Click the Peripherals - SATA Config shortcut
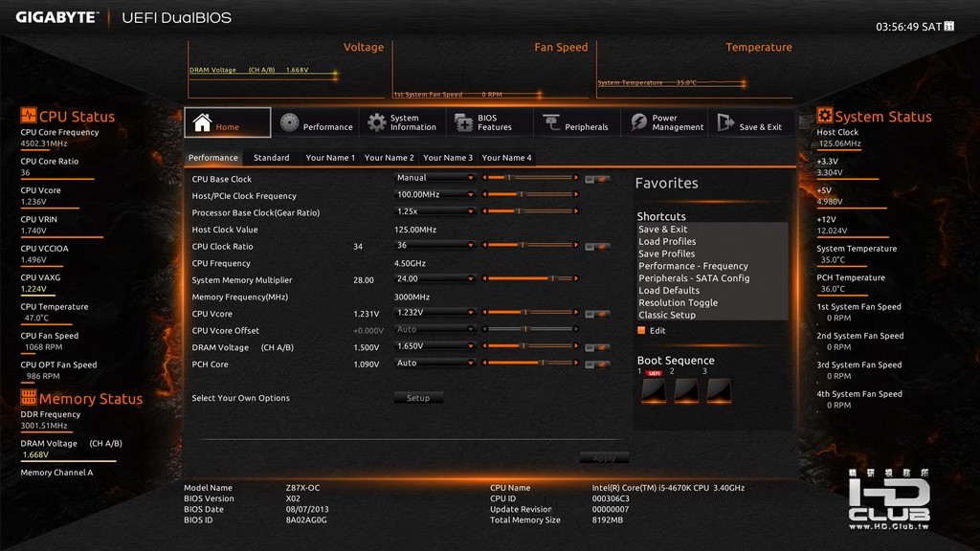 coord(694,278)
